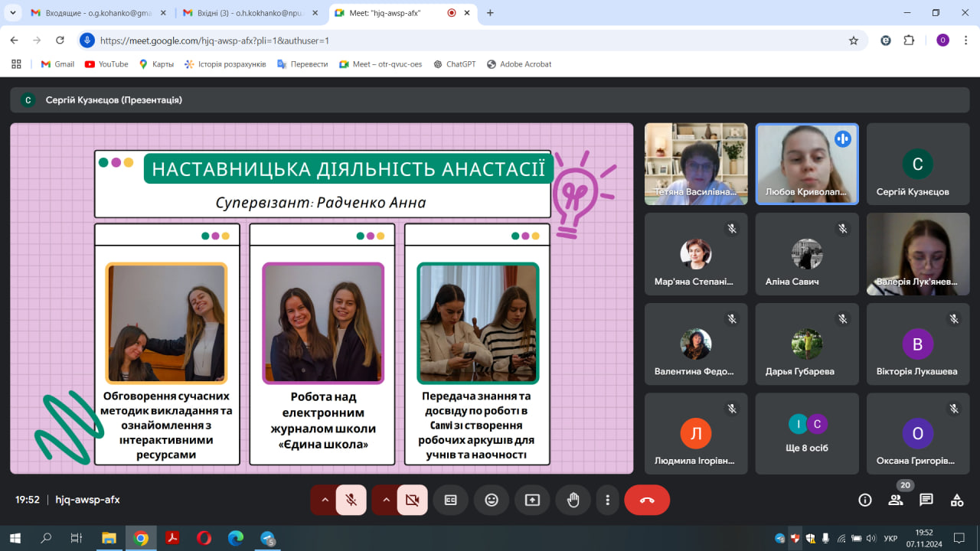This screenshot has height=551, width=980.
Task: Open the 'Ще 8 осіб' tile
Action: point(807,434)
